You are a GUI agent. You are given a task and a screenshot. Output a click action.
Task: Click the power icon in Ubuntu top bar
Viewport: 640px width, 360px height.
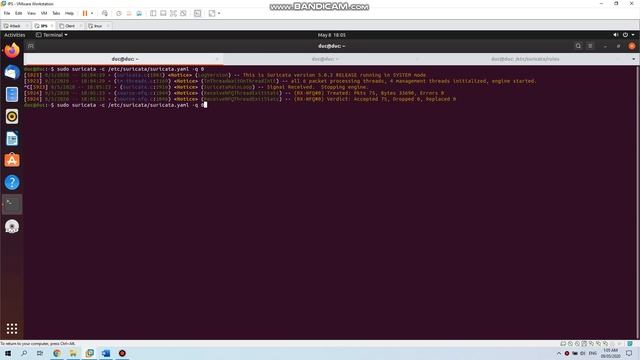[625, 35]
